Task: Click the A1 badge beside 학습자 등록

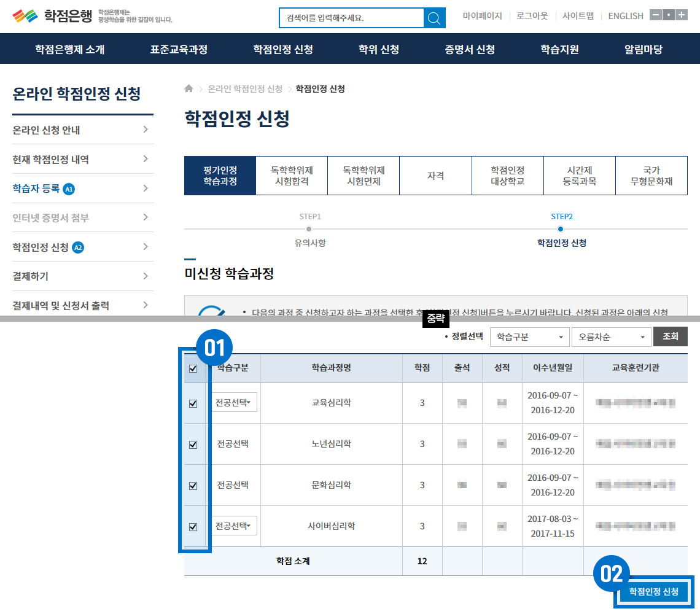Action: (x=69, y=189)
